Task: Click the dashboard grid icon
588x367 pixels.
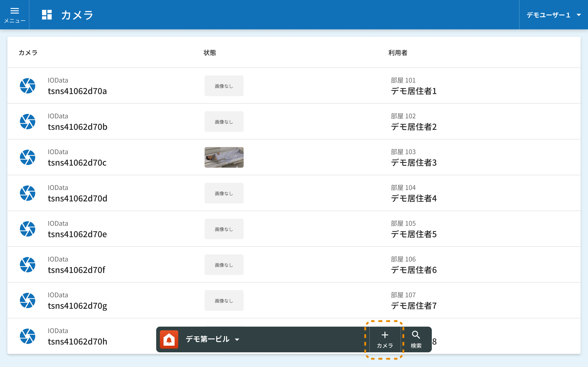Action: pos(47,15)
